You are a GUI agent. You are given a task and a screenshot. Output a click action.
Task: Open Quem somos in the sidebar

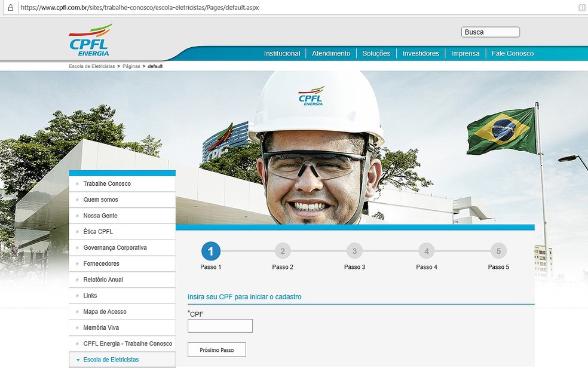122,200
